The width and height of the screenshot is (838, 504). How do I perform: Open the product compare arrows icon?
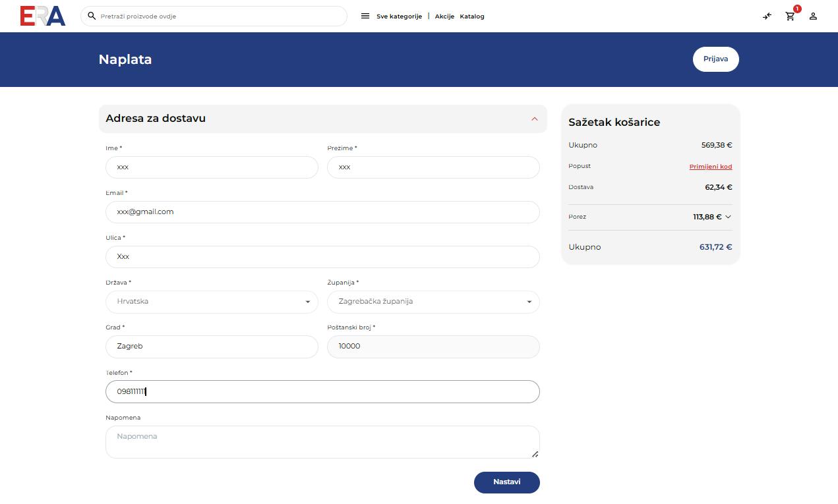767,16
